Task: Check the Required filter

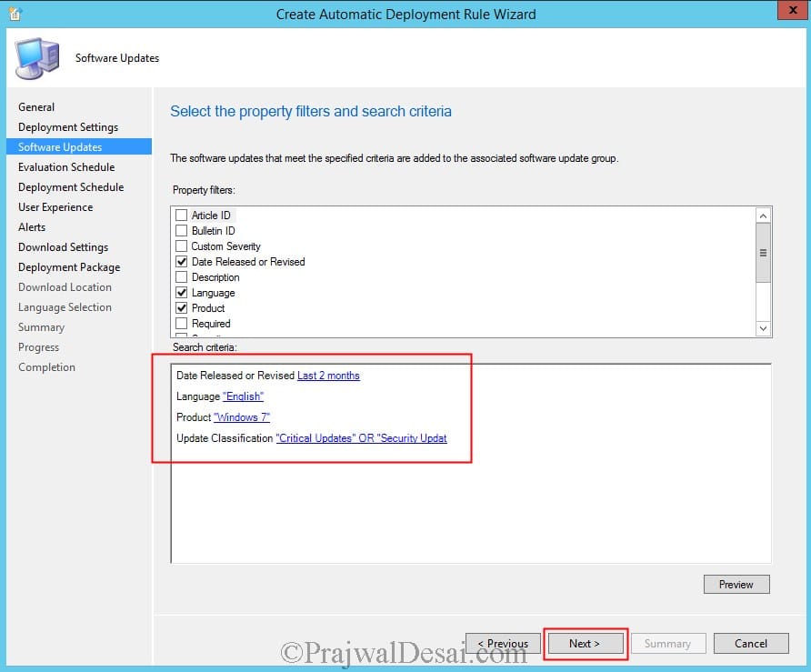Action: (x=182, y=324)
